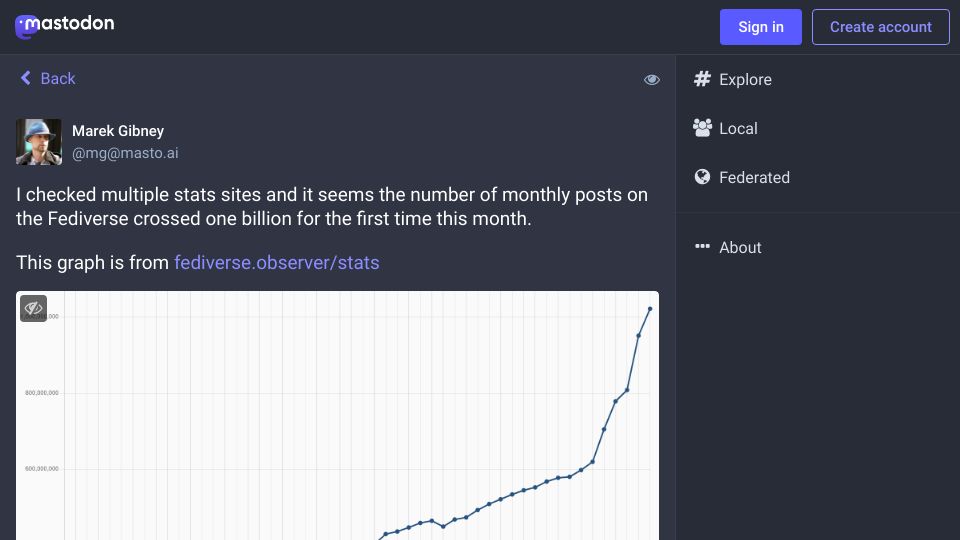Click the three-dots icon next to About

tap(702, 246)
